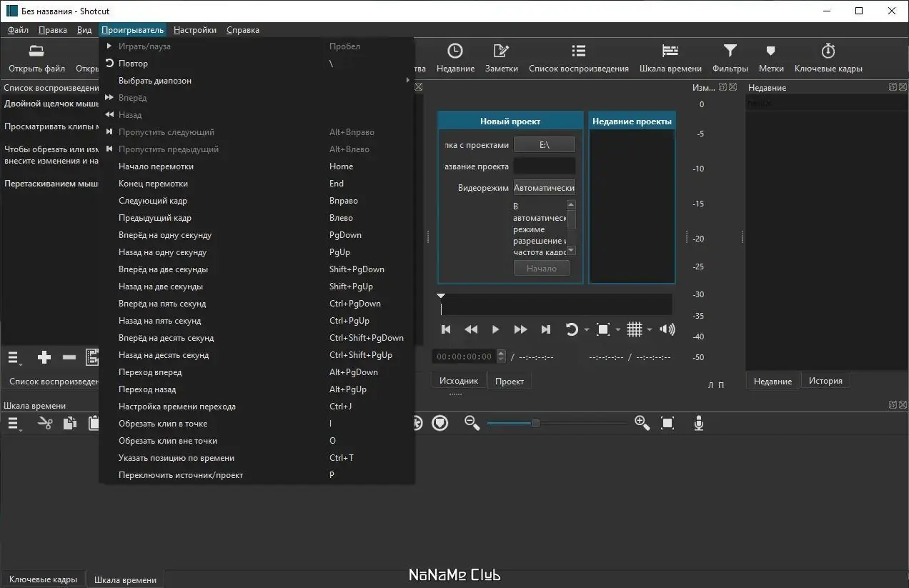Click the playhead marker triangle

coord(441,296)
